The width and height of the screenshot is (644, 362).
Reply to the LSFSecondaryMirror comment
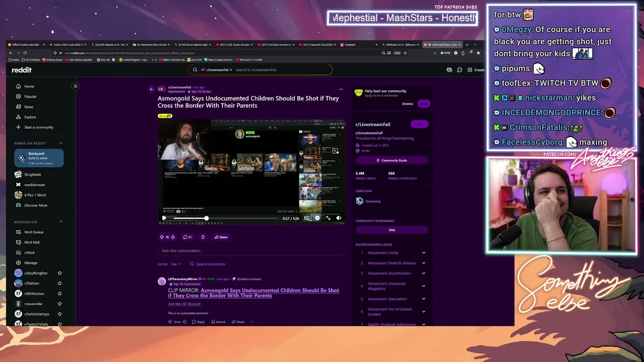(x=198, y=322)
